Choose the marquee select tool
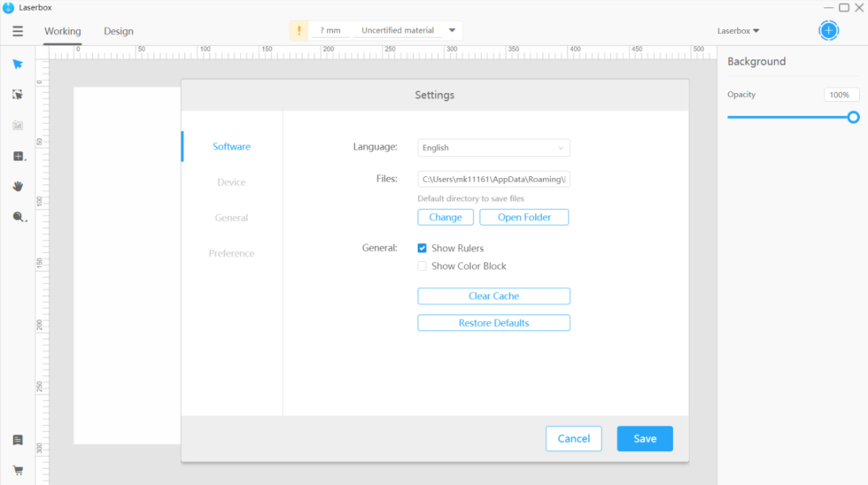Screen dimensions: 868x485 click(x=18, y=95)
